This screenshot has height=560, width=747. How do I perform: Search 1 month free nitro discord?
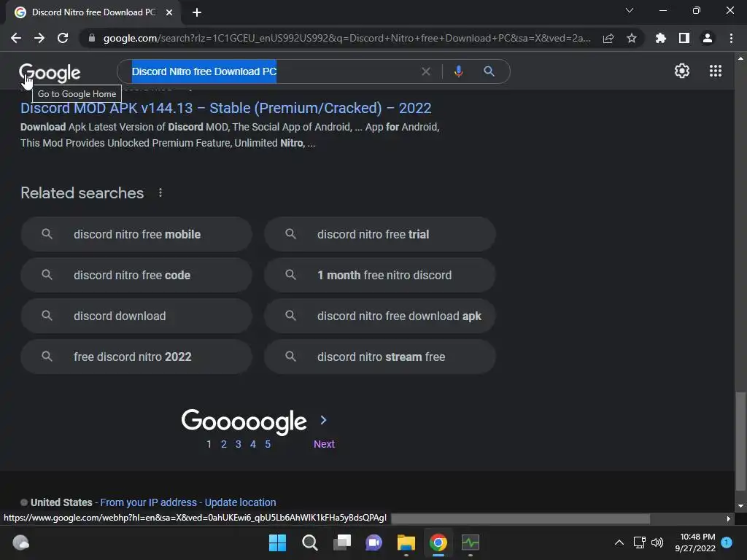pos(379,275)
